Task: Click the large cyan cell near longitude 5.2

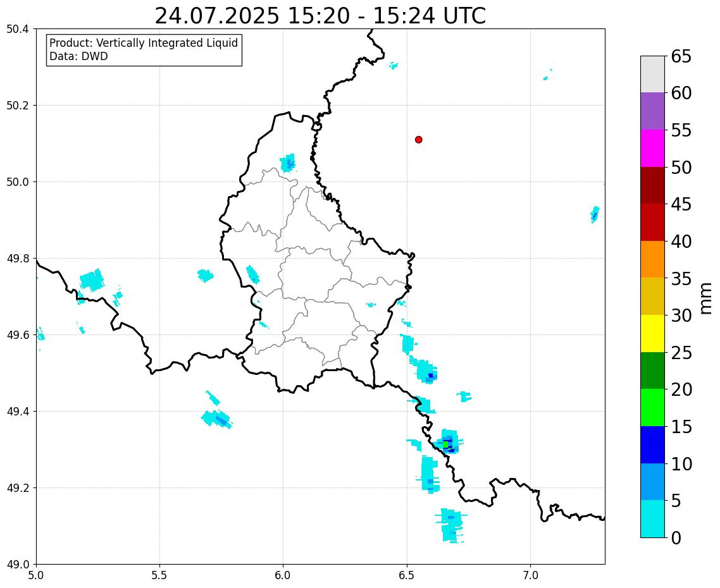Action: coord(92,280)
